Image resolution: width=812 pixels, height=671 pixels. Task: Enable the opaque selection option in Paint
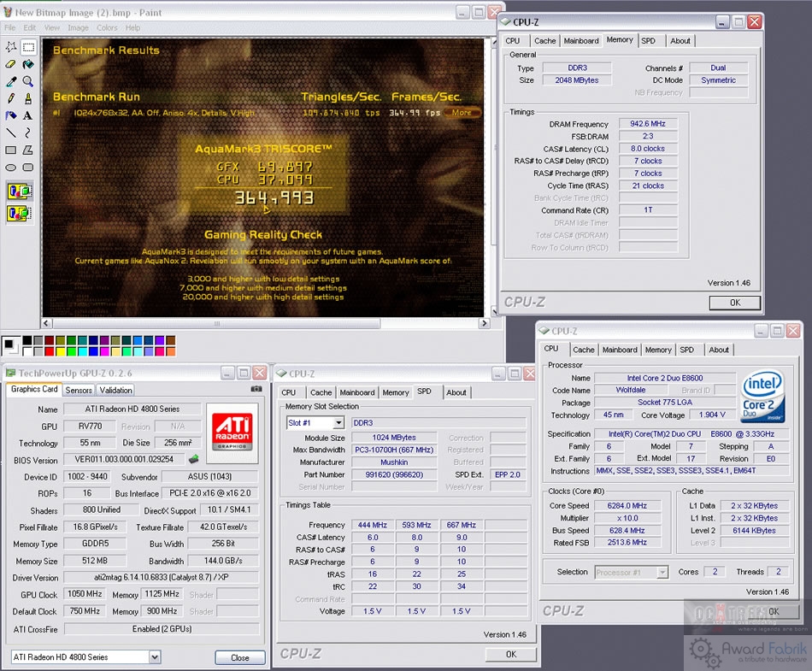click(20, 190)
